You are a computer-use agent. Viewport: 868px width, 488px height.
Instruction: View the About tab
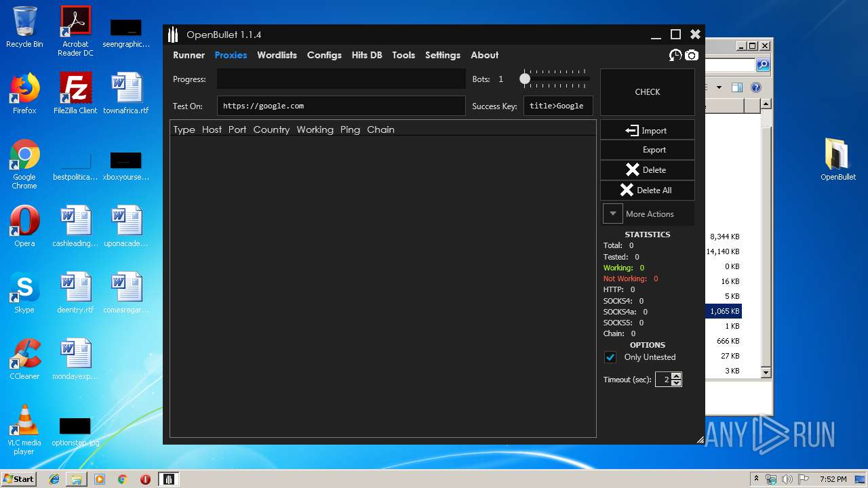pyautogui.click(x=484, y=55)
